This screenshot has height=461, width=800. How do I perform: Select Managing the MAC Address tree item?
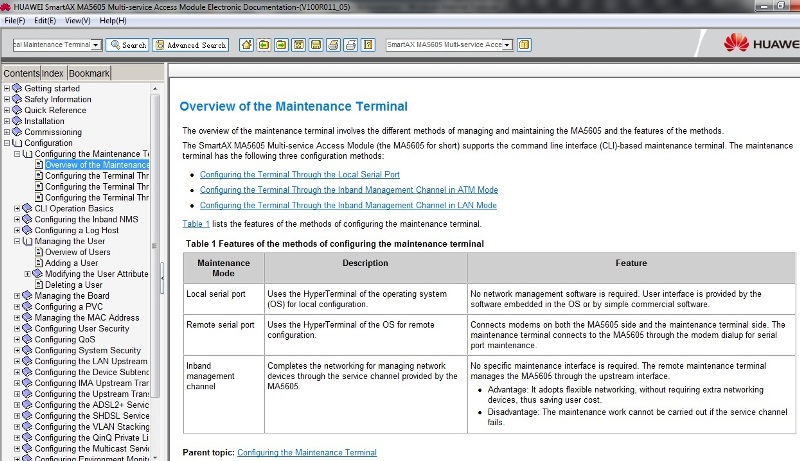(87, 318)
